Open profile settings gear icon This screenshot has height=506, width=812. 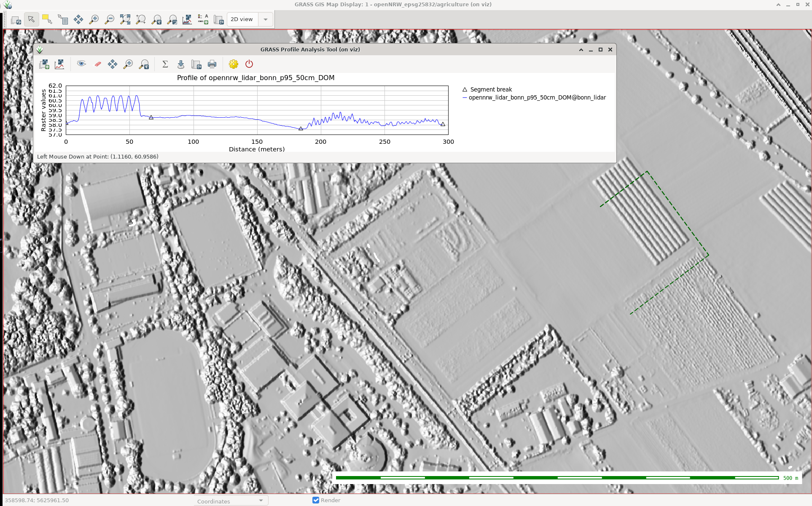click(234, 64)
